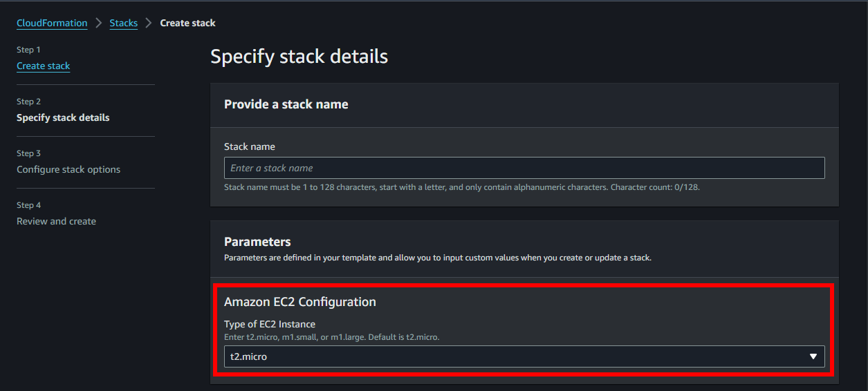Go to the Stacks breadcrumb link

123,23
